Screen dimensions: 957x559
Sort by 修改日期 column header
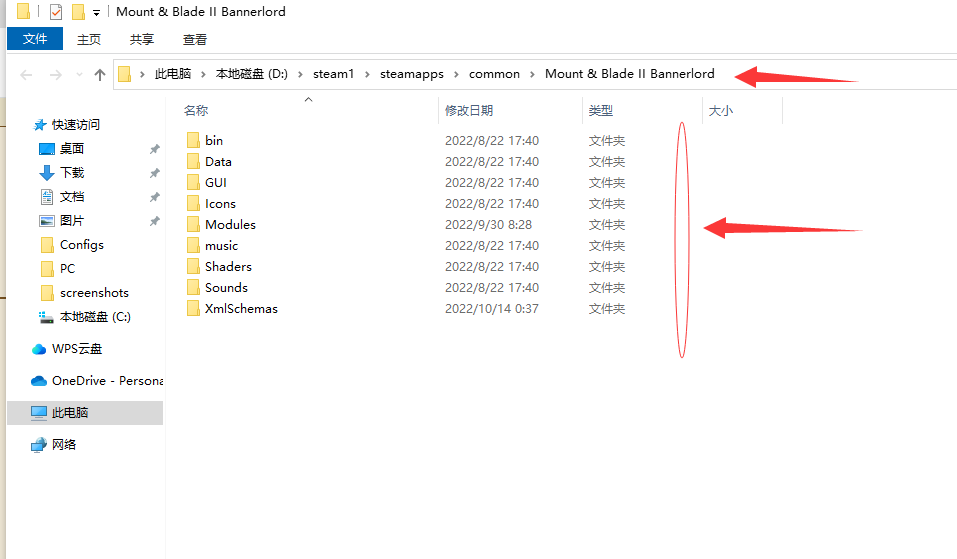[x=469, y=111]
